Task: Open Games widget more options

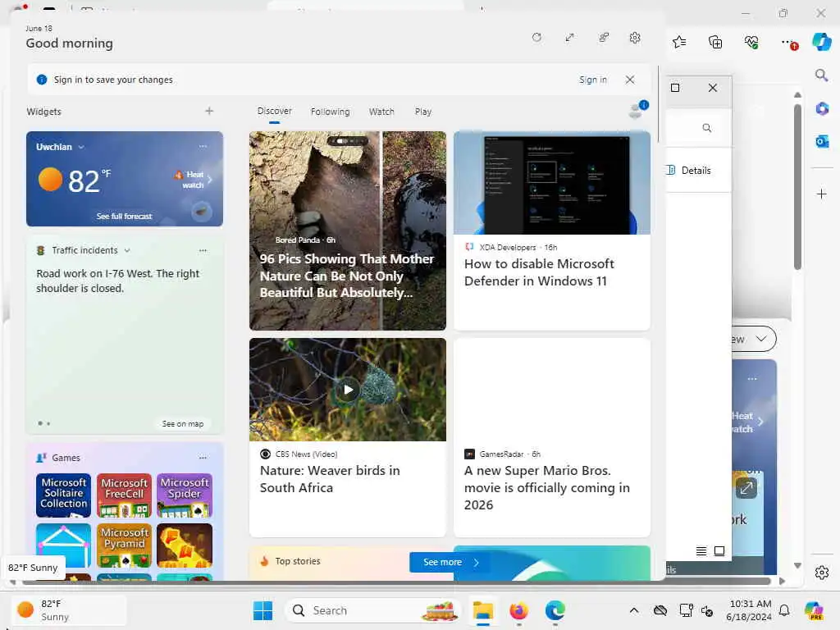Action: point(203,458)
